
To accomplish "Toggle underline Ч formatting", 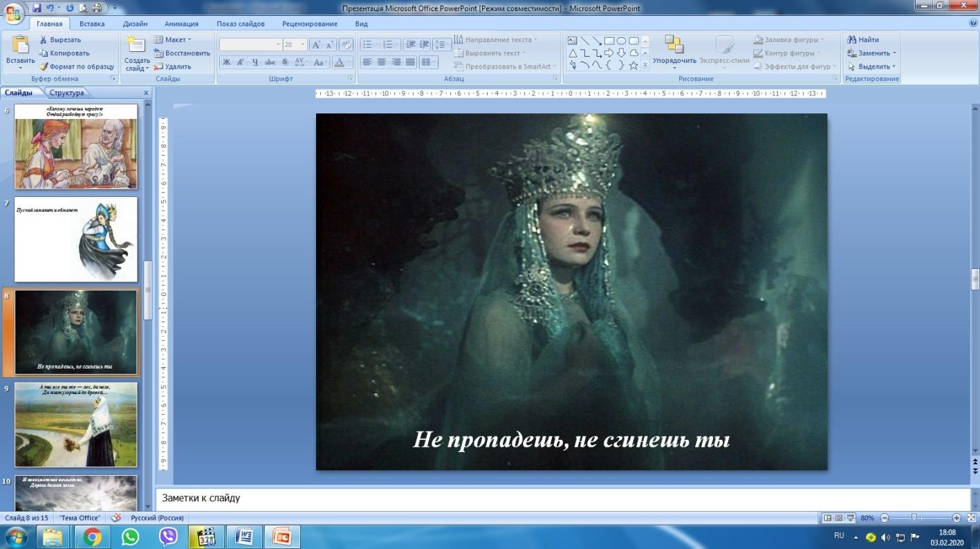I will (255, 62).
